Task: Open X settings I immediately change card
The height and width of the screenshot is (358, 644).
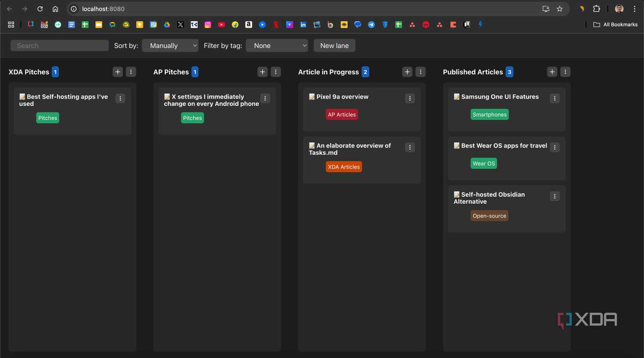Action: (217, 111)
